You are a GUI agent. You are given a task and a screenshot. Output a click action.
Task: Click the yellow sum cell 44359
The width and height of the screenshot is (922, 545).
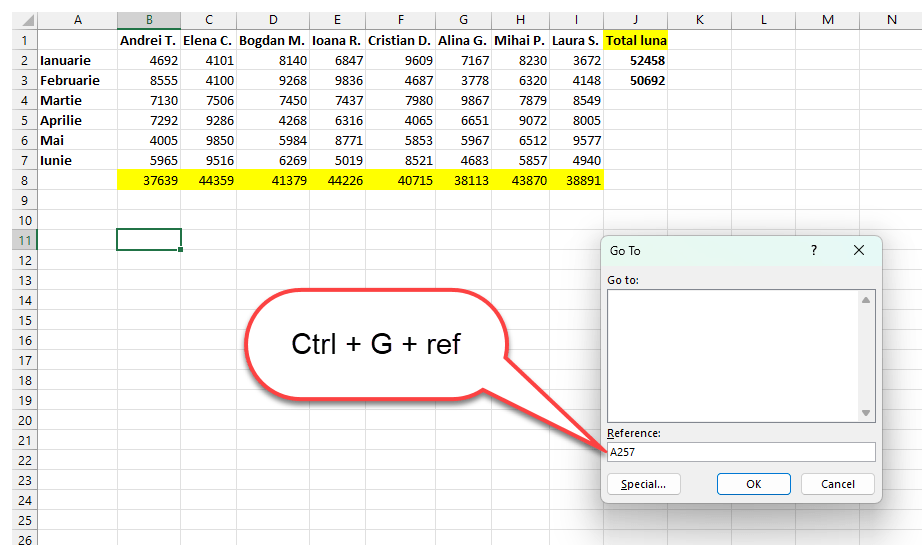(x=208, y=180)
